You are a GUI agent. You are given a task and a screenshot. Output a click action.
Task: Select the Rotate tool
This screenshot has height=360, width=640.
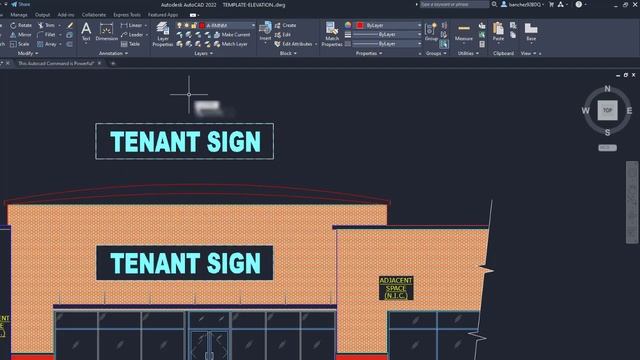[20, 25]
